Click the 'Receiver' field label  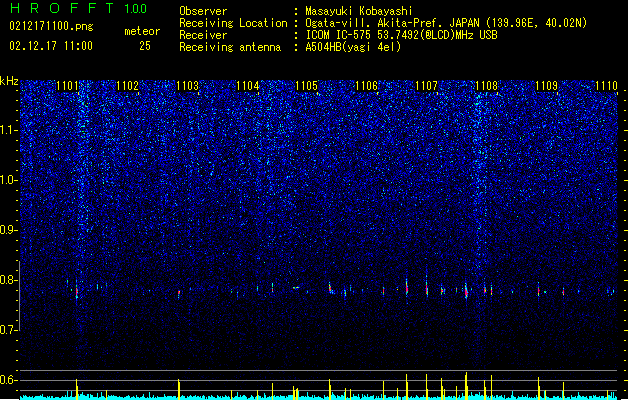click(x=203, y=35)
